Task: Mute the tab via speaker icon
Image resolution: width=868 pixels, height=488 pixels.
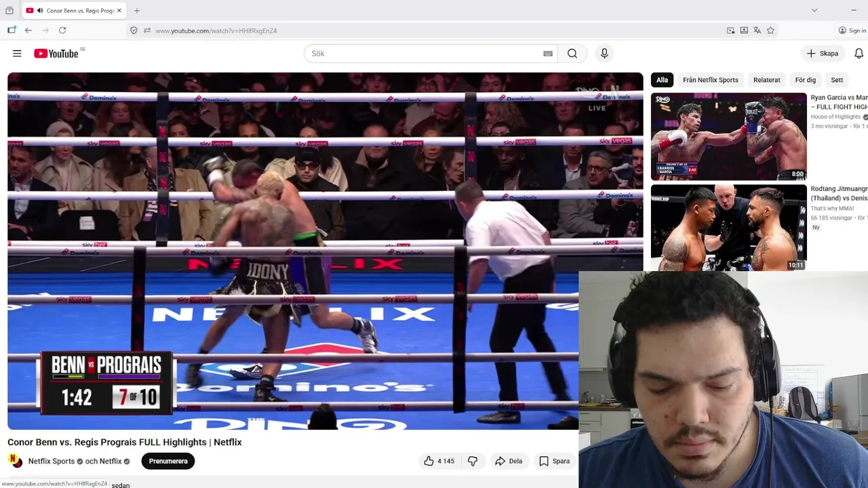Action: coord(41,11)
